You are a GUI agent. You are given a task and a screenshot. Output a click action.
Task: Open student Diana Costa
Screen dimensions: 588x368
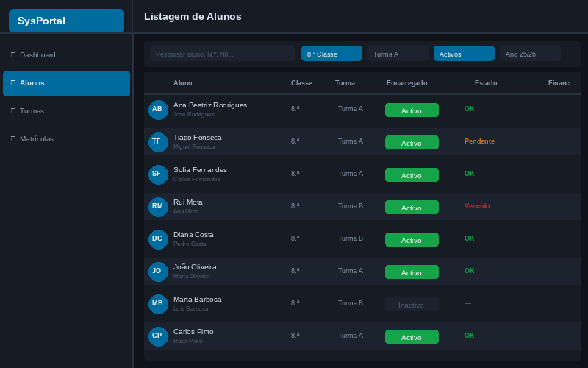[x=193, y=235]
